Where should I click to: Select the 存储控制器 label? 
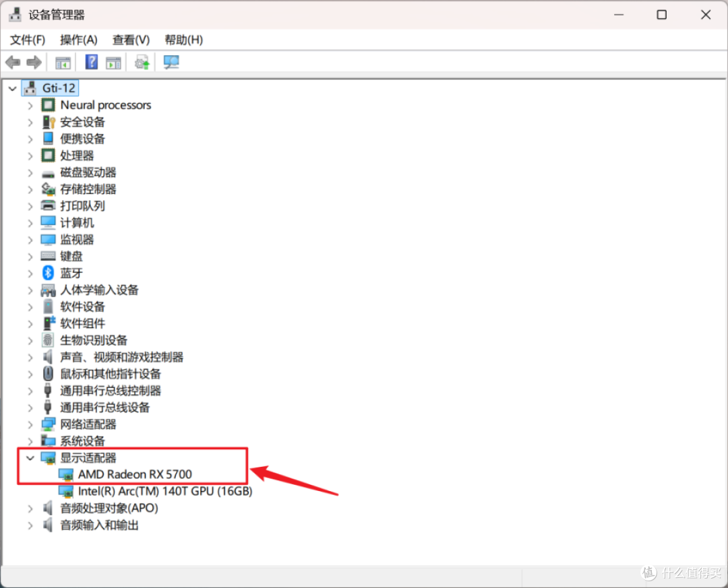(88, 189)
